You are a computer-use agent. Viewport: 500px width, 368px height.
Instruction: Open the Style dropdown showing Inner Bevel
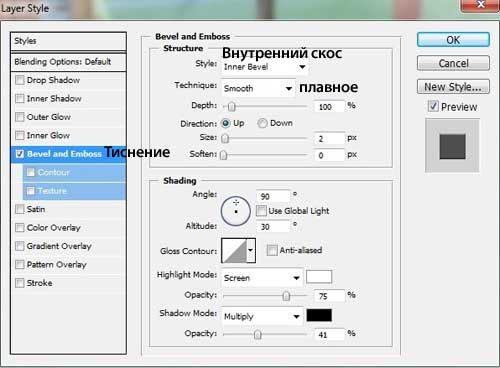point(265,67)
